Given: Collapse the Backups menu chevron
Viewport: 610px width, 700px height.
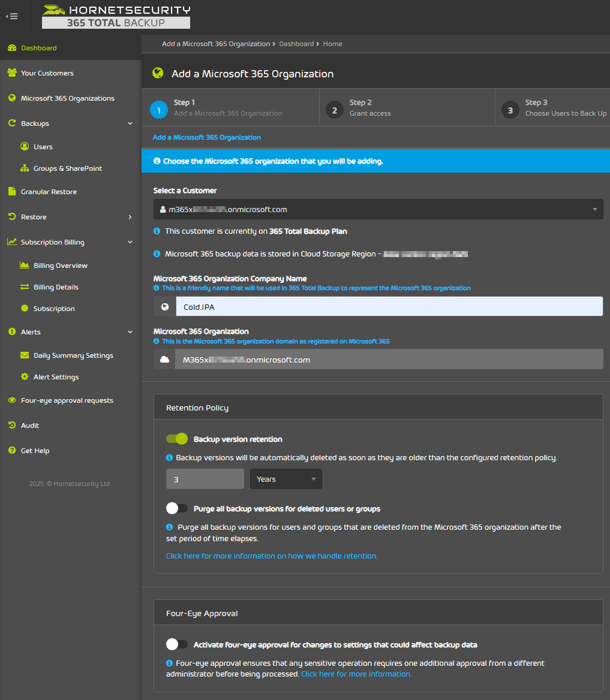Looking at the screenshot, I should click(x=130, y=123).
